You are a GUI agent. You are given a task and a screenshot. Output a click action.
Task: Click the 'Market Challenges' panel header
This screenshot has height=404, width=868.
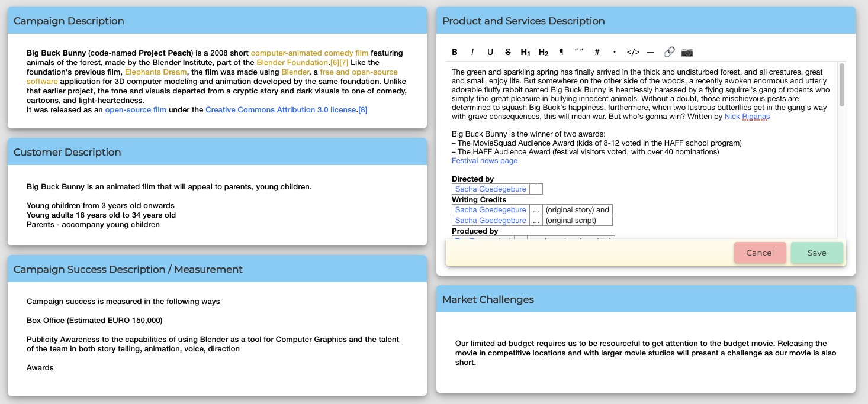(x=646, y=299)
